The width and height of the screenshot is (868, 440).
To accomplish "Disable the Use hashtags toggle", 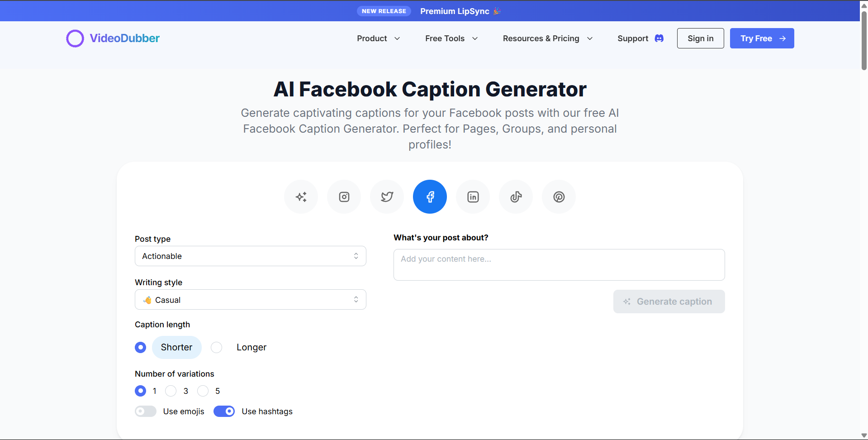I will pos(224,411).
